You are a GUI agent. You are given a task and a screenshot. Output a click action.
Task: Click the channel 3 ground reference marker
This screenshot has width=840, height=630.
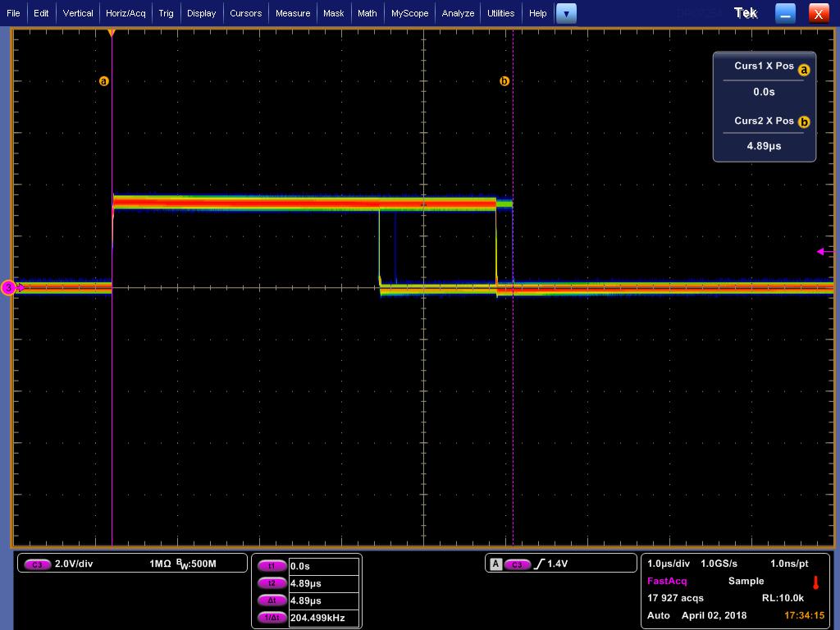coord(9,288)
